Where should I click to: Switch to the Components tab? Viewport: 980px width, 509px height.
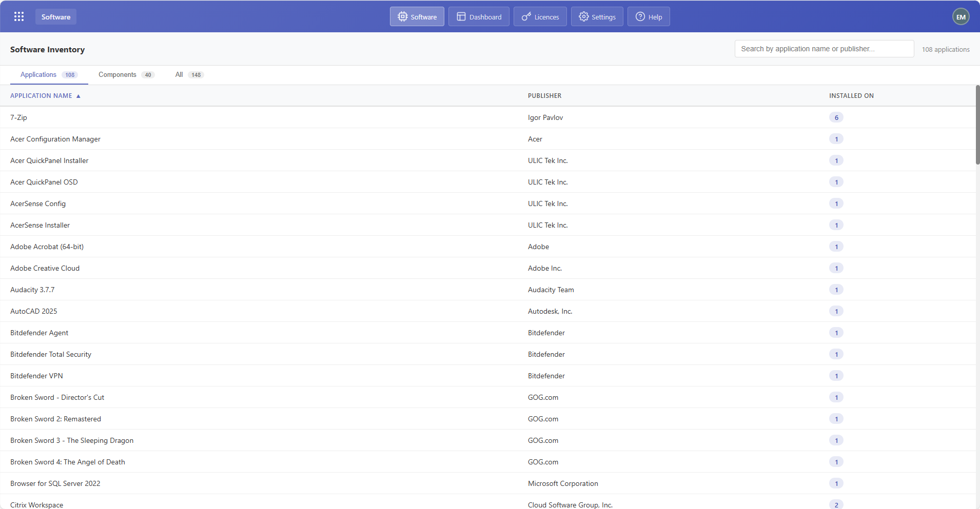point(126,75)
